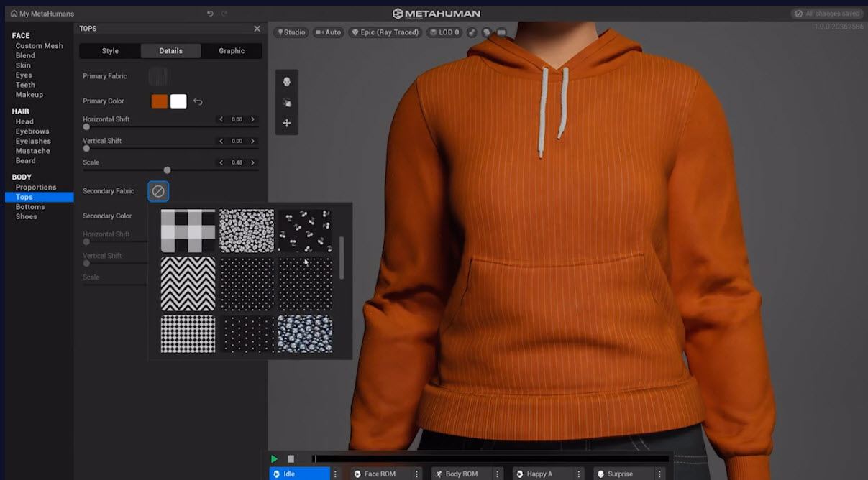Viewport: 868px width, 480px height.
Task: Switch to the Style tab
Action: coord(110,51)
